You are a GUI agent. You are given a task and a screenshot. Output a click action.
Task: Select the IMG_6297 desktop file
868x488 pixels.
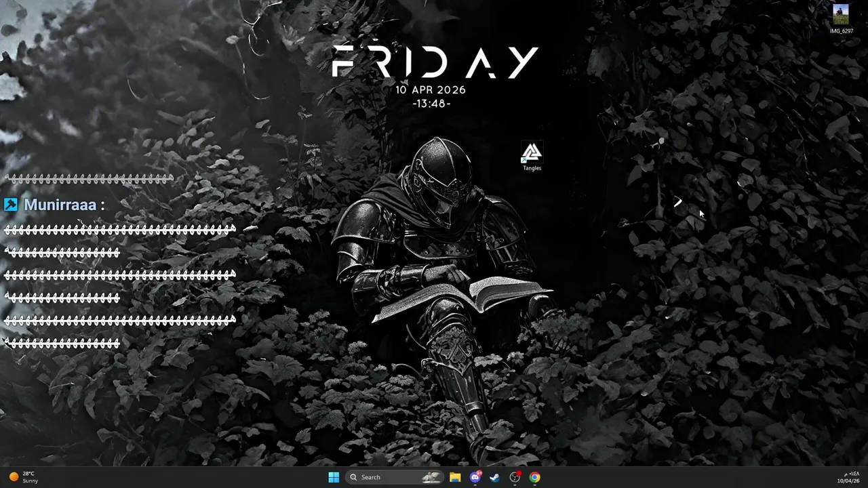pyautogui.click(x=841, y=19)
